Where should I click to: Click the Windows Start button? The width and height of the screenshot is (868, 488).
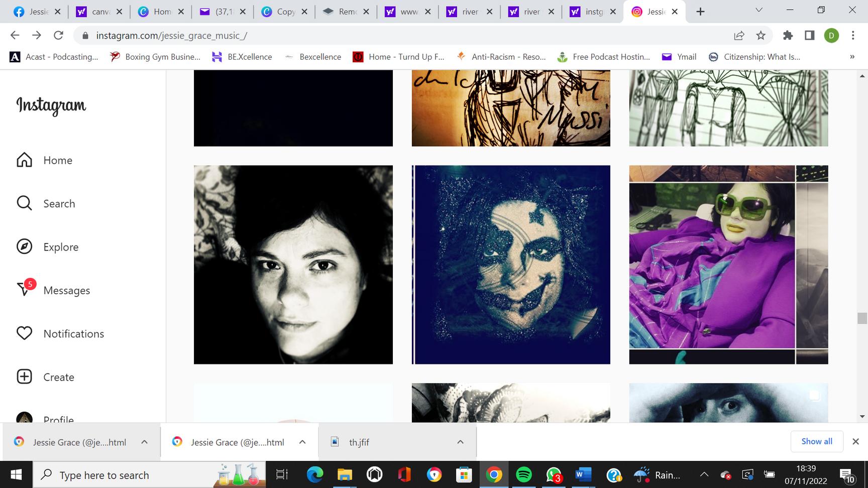(x=16, y=474)
